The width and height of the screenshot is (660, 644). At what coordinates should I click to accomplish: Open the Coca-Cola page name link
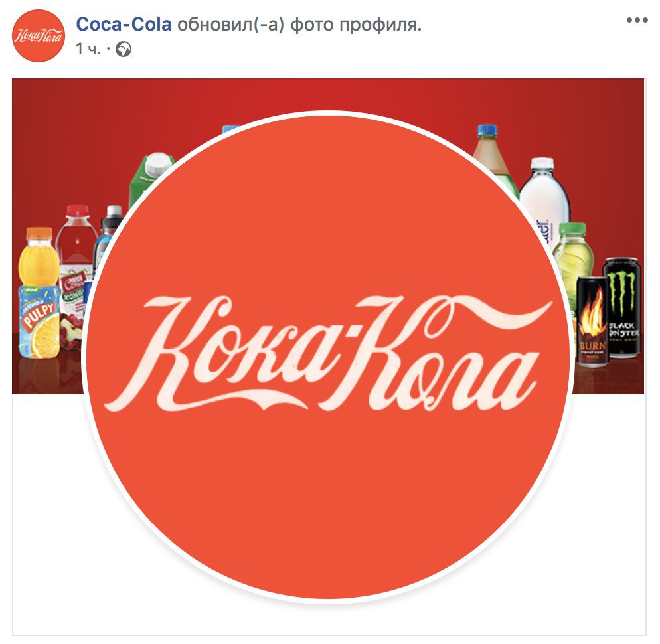pyautogui.click(x=124, y=24)
